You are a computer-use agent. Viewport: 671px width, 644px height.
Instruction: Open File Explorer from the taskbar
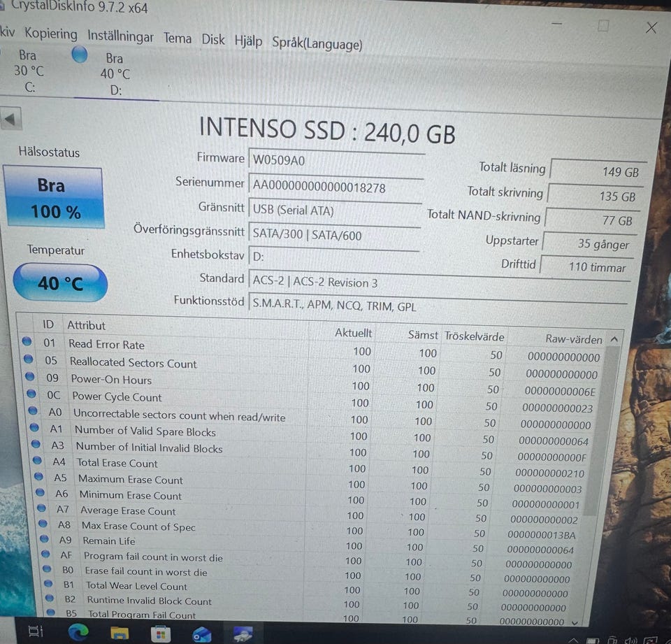[x=120, y=633]
